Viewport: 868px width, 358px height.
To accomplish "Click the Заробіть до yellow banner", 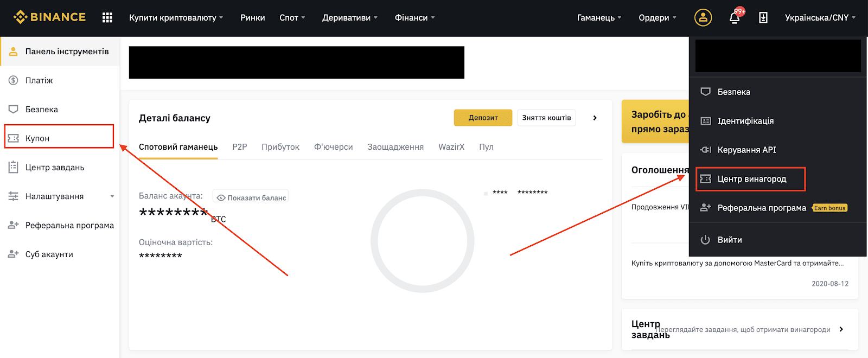I will coord(655,122).
